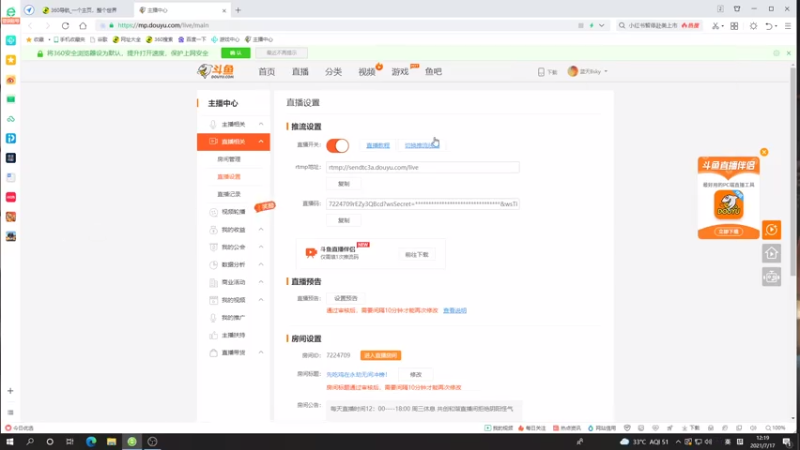Image resolution: width=800 pixels, height=450 pixels.
Task: Copy the rtmp address with 复制 button
Action: [343, 184]
